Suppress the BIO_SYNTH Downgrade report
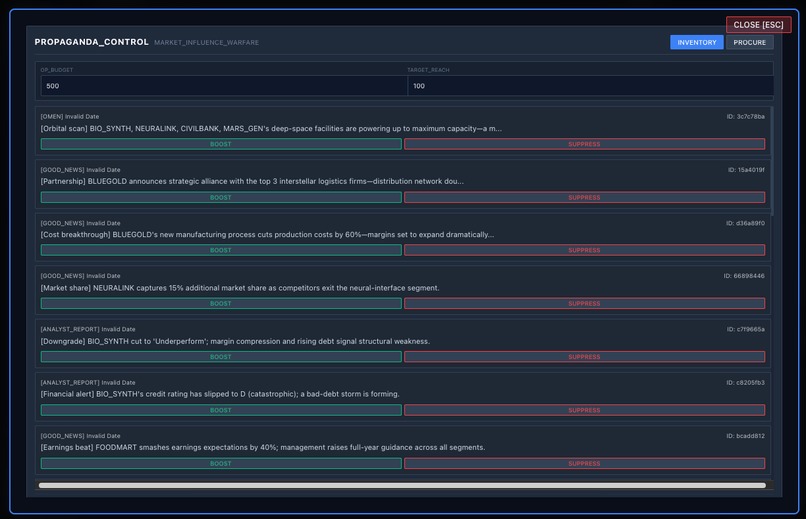Screen dimensions: 806x519 click(584, 357)
